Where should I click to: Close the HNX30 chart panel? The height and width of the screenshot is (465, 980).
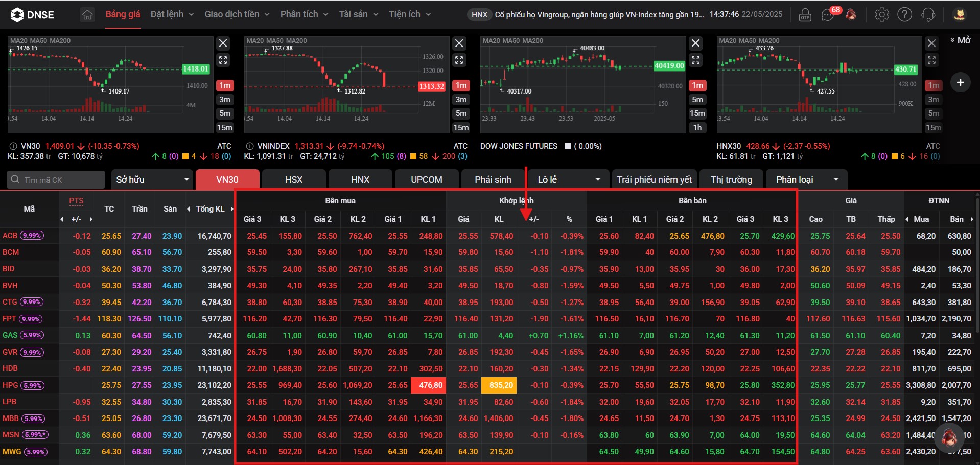coord(931,43)
